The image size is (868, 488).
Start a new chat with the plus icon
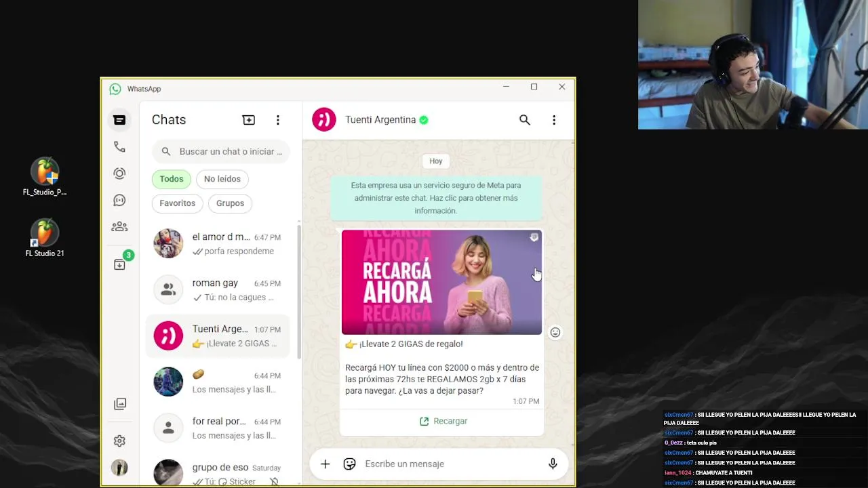[249, 120]
